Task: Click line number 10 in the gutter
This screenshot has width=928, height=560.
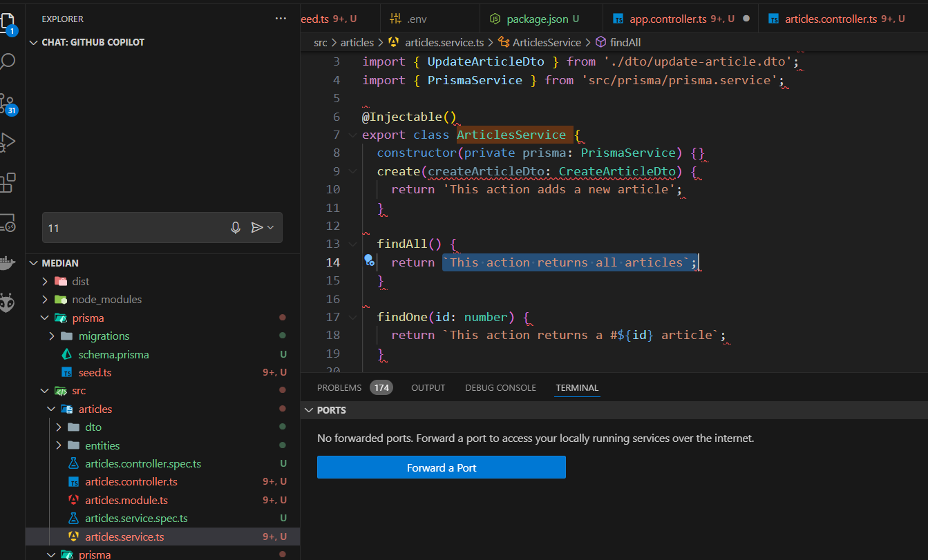Action: pos(332,189)
